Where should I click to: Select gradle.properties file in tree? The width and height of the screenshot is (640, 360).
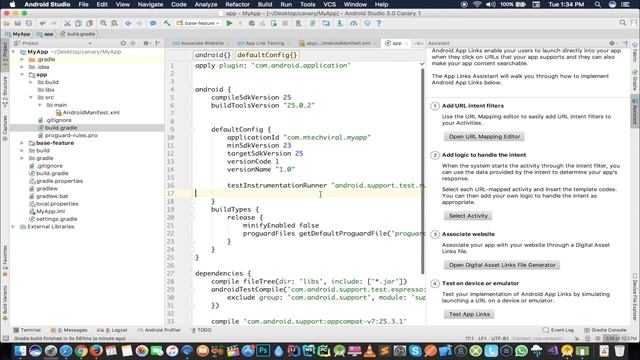[56, 181]
